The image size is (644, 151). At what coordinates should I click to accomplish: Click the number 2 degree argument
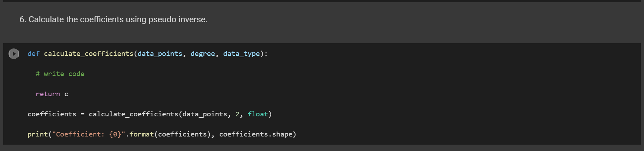[238, 114]
